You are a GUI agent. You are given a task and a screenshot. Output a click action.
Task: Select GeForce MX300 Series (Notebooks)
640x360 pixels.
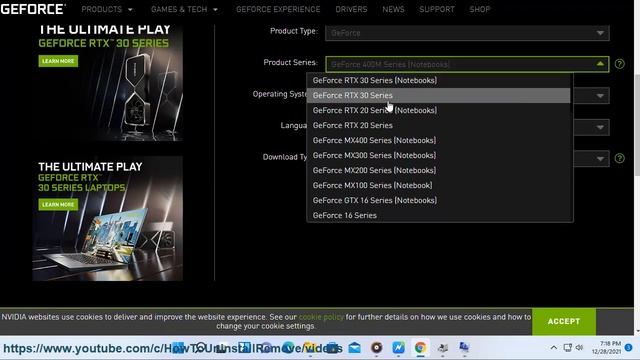[x=439, y=156]
